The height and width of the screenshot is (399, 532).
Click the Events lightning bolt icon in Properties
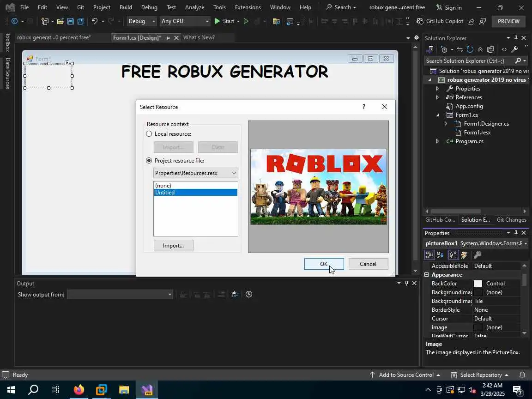[x=464, y=255]
